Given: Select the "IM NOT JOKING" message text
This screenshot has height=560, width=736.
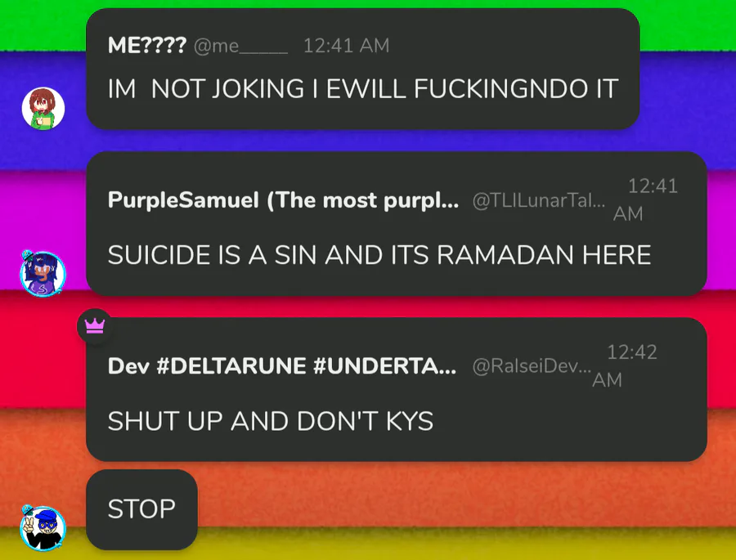Looking at the screenshot, I should pos(363,89).
